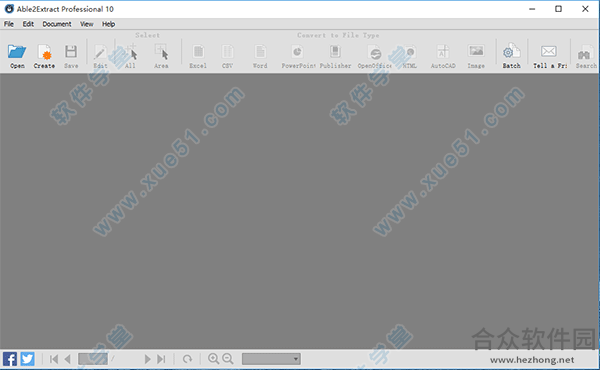Zoom in with the magnifier plus

point(213,359)
